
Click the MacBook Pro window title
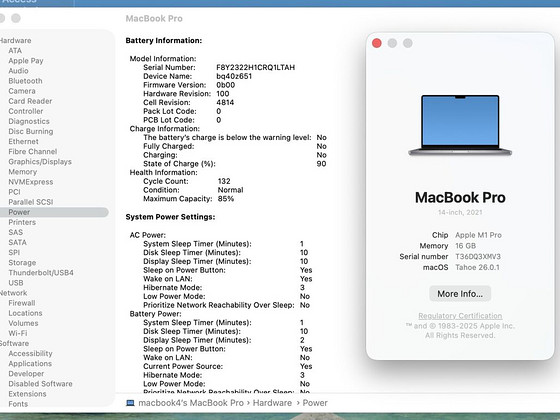[x=154, y=19]
